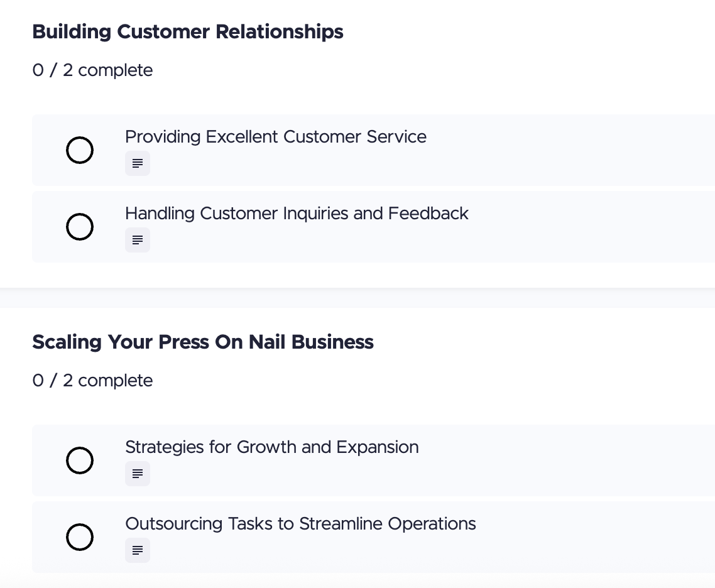Click the 0 / 2 complete progress under Building Customer Relationships
715x588 pixels.
[x=92, y=70]
